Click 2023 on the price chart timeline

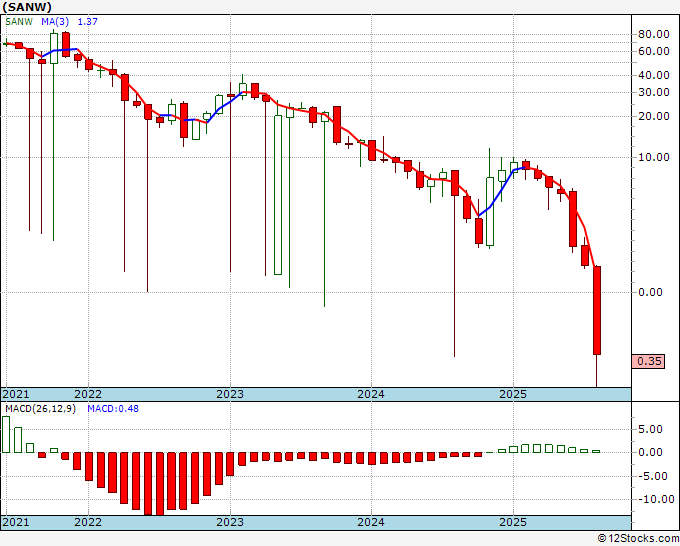tap(230, 394)
